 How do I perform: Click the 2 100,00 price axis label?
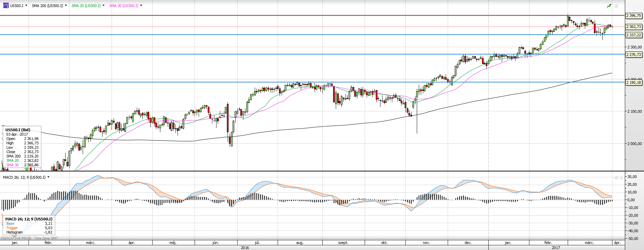[635, 111]
